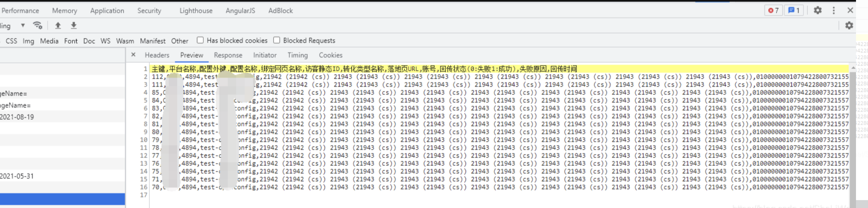Enable Has blocked cookies checkbox

200,40
